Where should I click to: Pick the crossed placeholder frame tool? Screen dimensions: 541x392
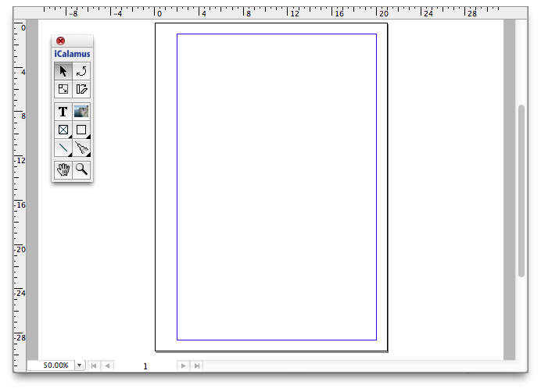pos(63,130)
